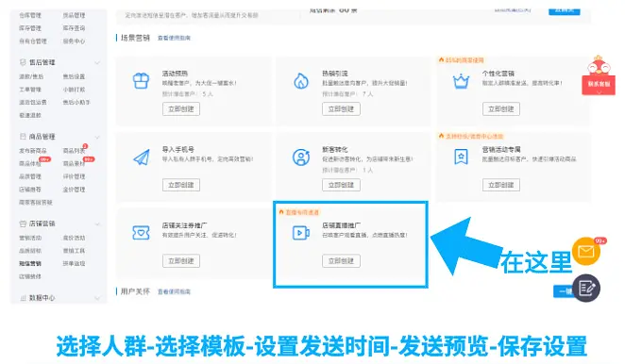Click 立即创建 under 个性化营销
This screenshot has height=364, width=625.
(501, 108)
